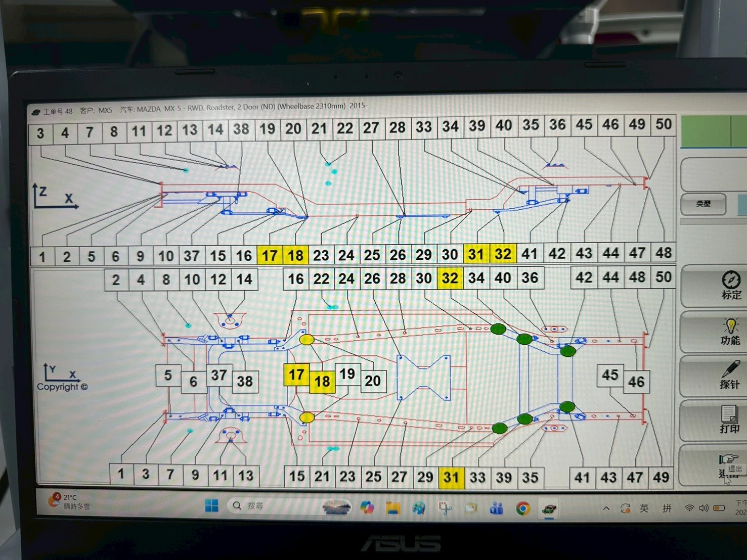Check the battery tray icon

[719, 508]
